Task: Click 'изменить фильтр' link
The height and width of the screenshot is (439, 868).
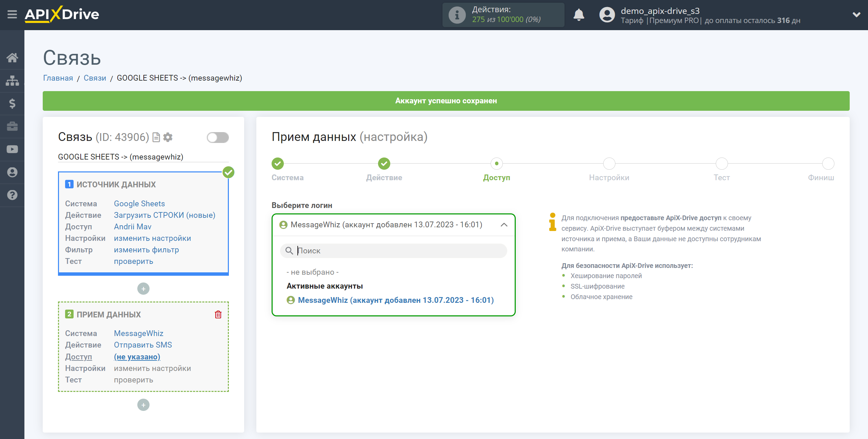Action: click(146, 250)
